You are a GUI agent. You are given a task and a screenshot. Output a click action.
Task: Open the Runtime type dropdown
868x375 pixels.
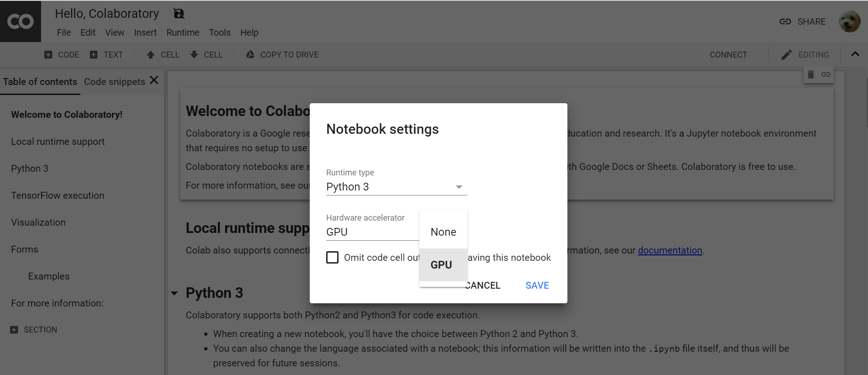tap(396, 187)
